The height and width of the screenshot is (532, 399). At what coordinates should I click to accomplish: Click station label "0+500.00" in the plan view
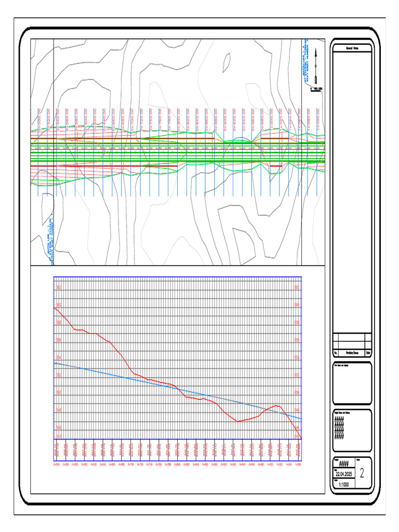[39, 119]
